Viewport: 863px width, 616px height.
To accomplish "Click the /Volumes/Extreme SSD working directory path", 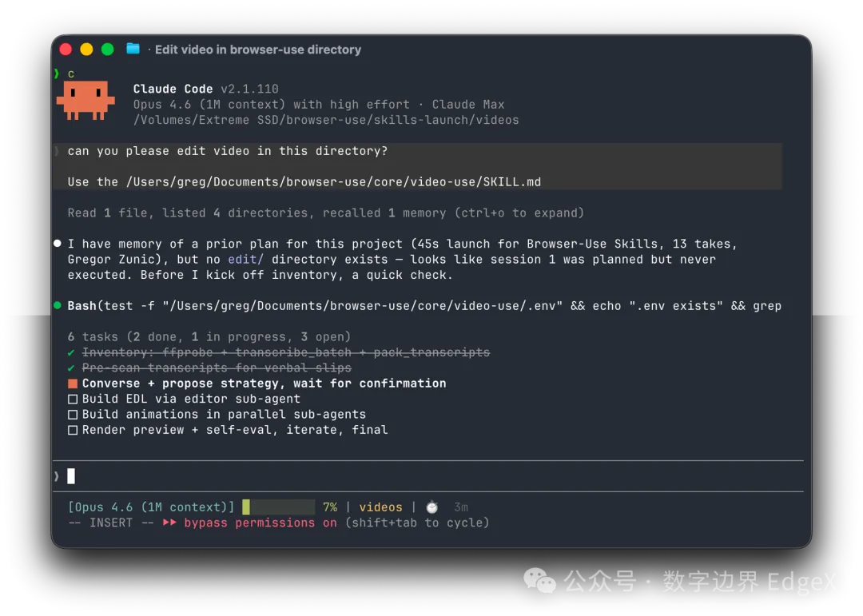I will (326, 120).
